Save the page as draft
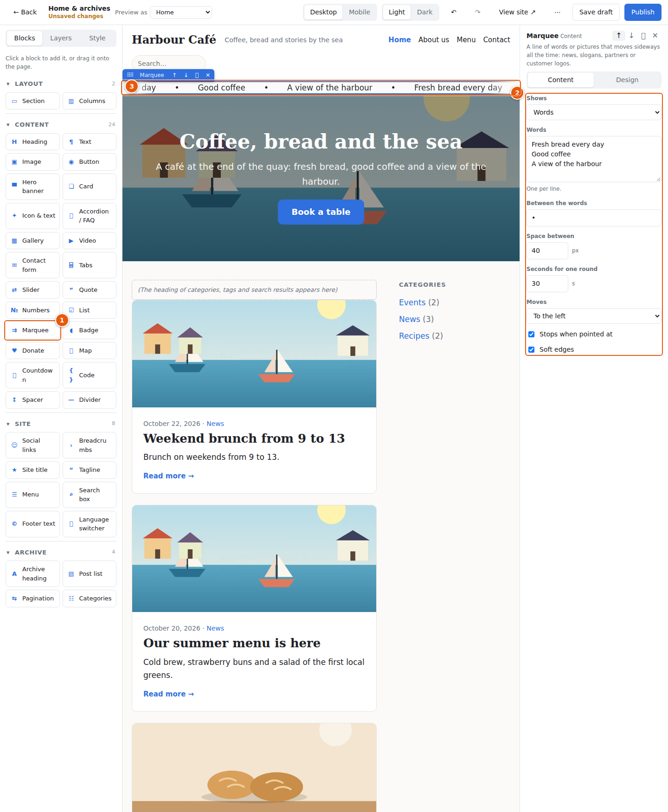Screen dimensions: 668x812 [x=596, y=12]
